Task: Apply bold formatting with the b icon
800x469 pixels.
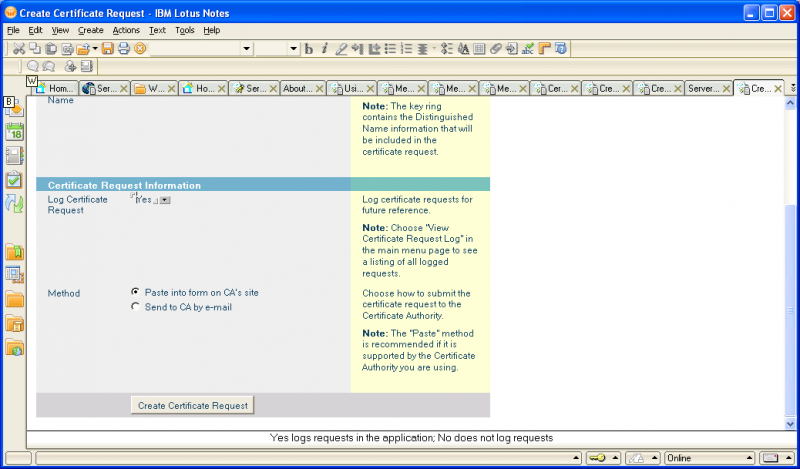Action: pos(309,48)
